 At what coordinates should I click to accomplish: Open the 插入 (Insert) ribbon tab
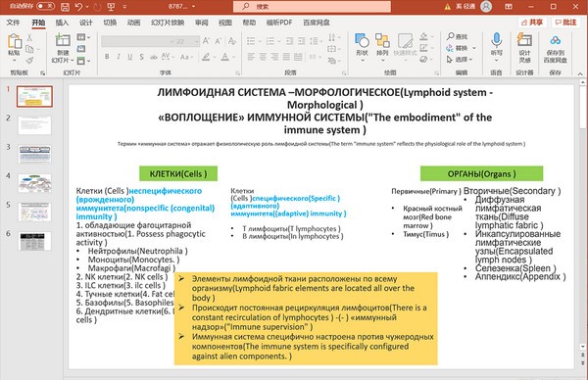62,23
